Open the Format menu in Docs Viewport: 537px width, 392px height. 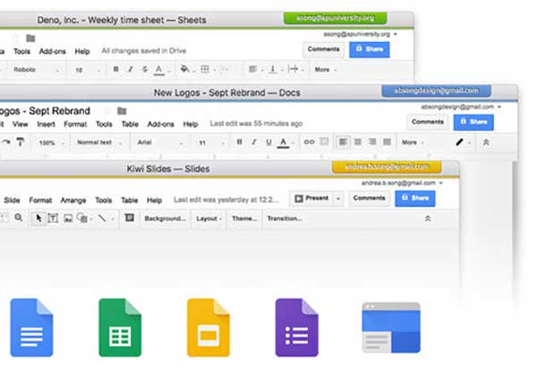[75, 124]
